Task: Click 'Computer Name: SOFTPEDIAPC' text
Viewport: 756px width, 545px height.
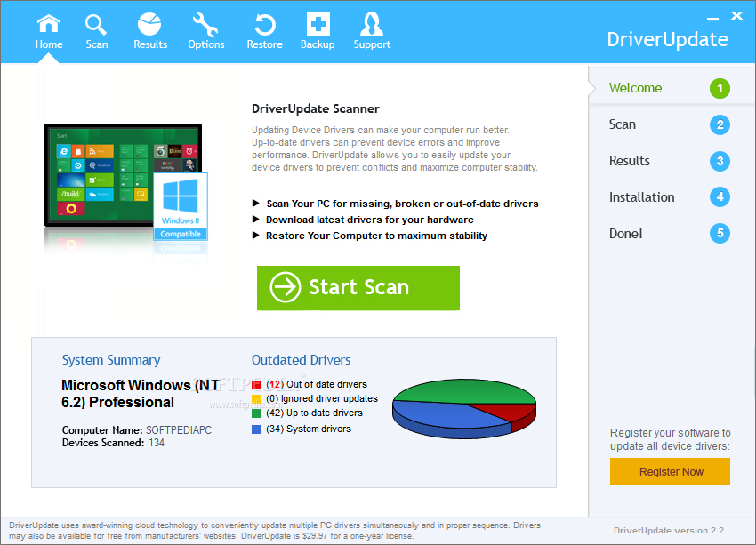Action: point(136,430)
